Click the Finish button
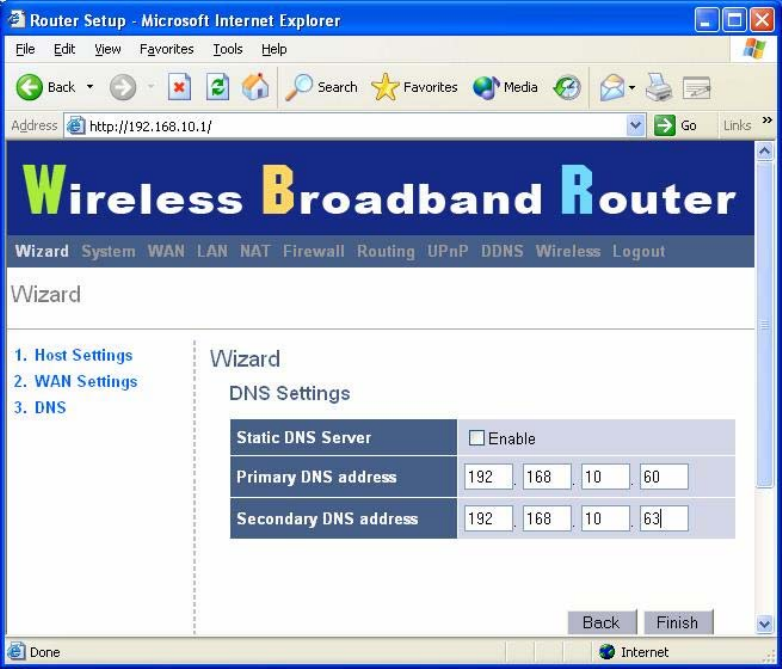782x669 pixels. [678, 622]
